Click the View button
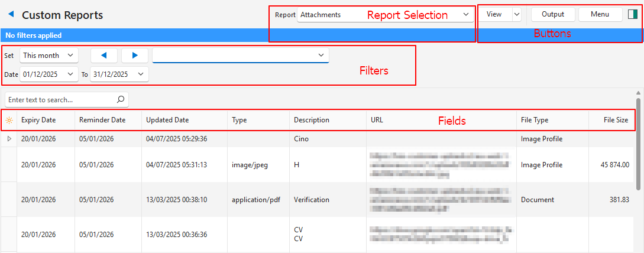 [x=494, y=15]
